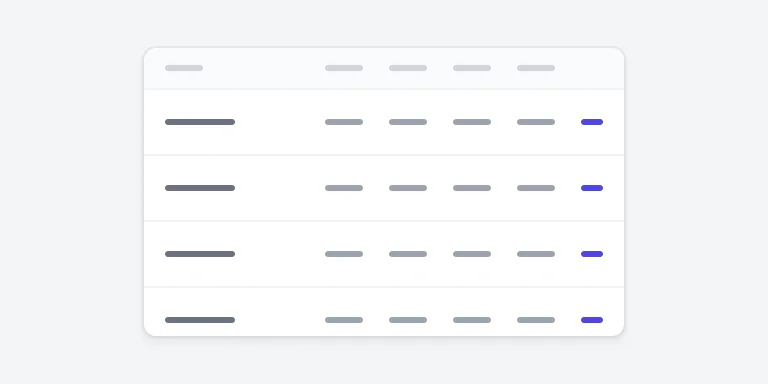This screenshot has height=384, width=768.
Task: Click the fourth column header placeholder
Action: click(x=472, y=68)
